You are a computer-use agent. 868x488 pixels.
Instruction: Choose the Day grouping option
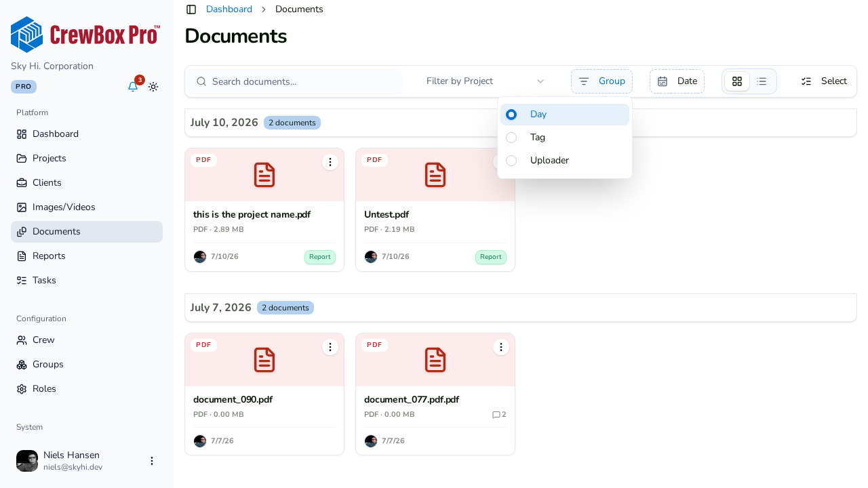tap(565, 115)
